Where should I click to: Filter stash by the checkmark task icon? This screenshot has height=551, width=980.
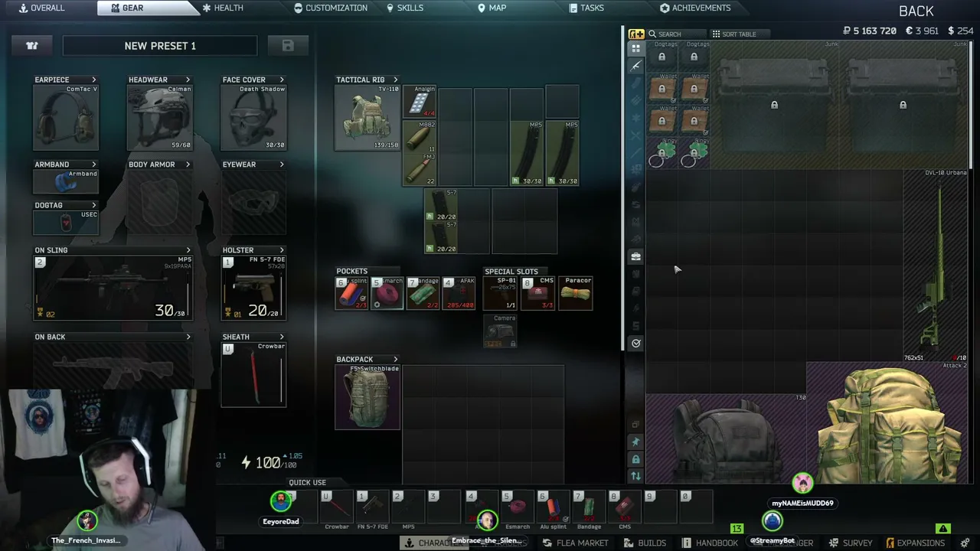(x=635, y=344)
